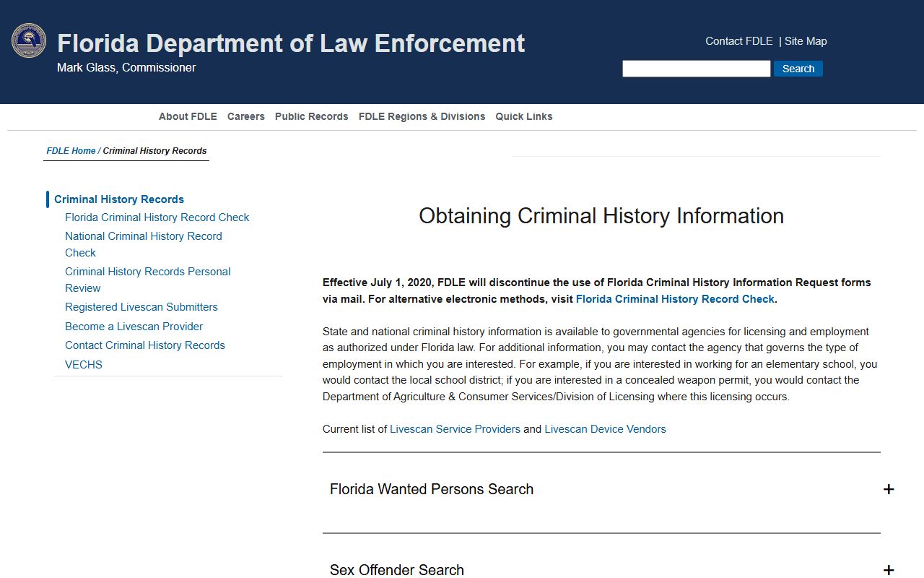924x578 pixels.
Task: Click Criminal History Records breadcrumb text
Action: [x=154, y=151]
